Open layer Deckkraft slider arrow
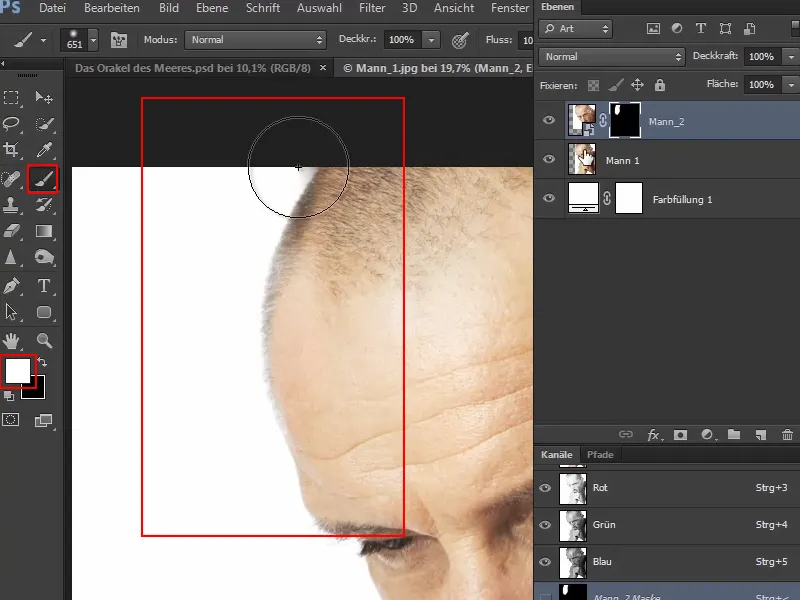This screenshot has width=800, height=600. (791, 57)
